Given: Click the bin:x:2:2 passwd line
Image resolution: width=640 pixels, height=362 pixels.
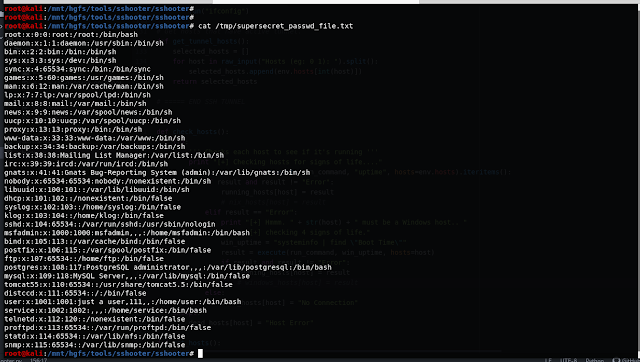Looking at the screenshot, I should (x=60, y=52).
